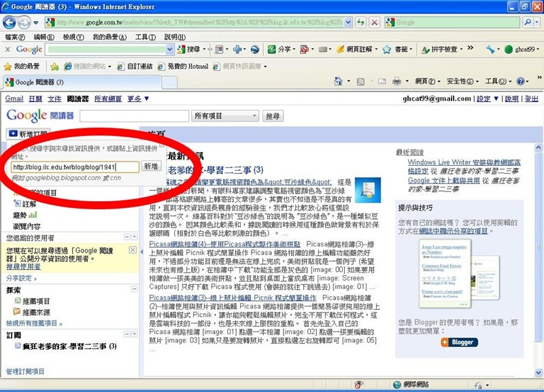Open the 編輯(E) menu
Image resolution: width=544 pixels, height=392 pixels.
click(44, 37)
